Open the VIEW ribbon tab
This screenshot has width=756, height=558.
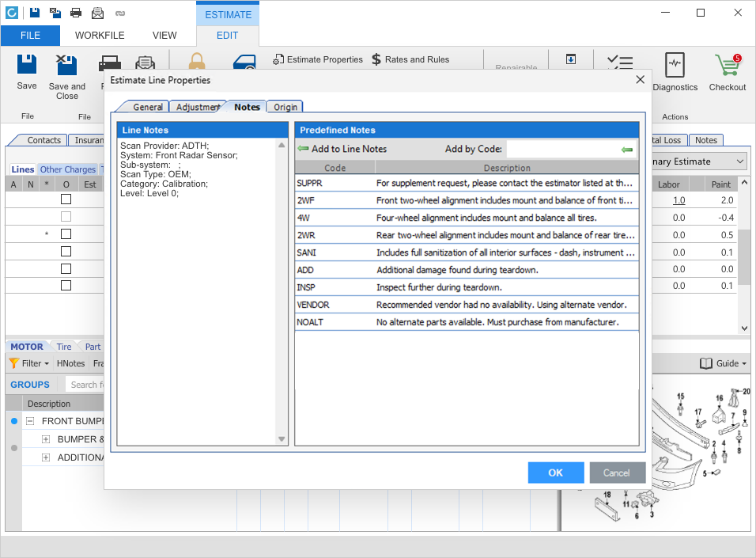tap(164, 36)
